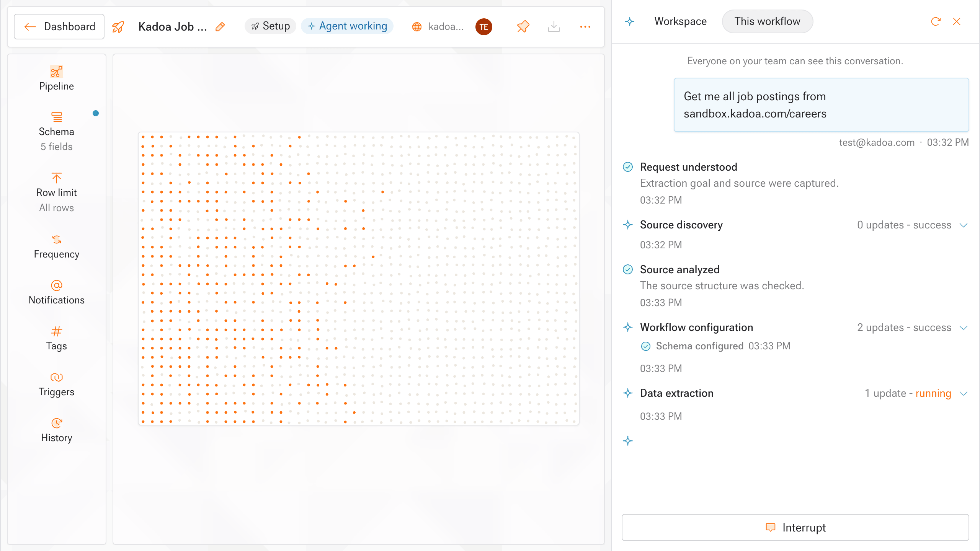Close the agent chat panel
Image resolution: width=980 pixels, height=551 pixels.
pyautogui.click(x=957, y=21)
